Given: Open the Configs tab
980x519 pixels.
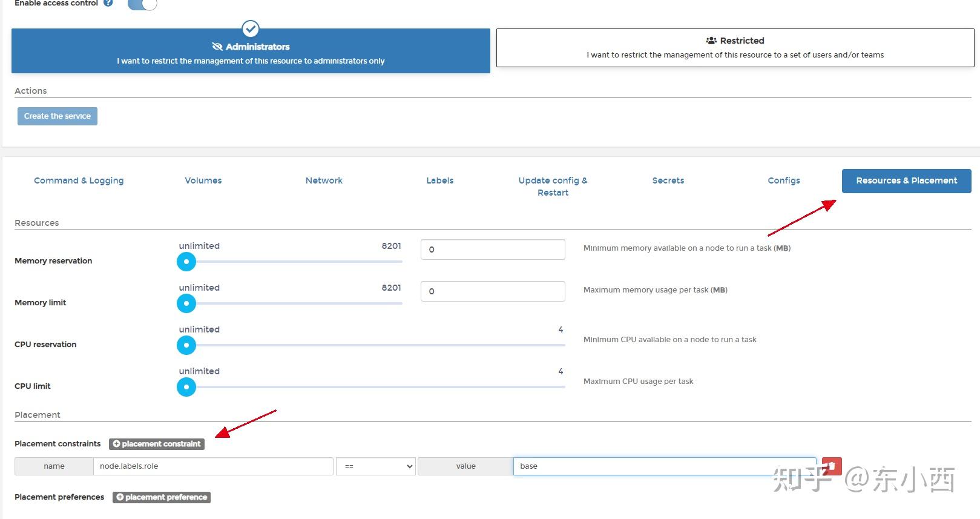Looking at the screenshot, I should tap(784, 180).
